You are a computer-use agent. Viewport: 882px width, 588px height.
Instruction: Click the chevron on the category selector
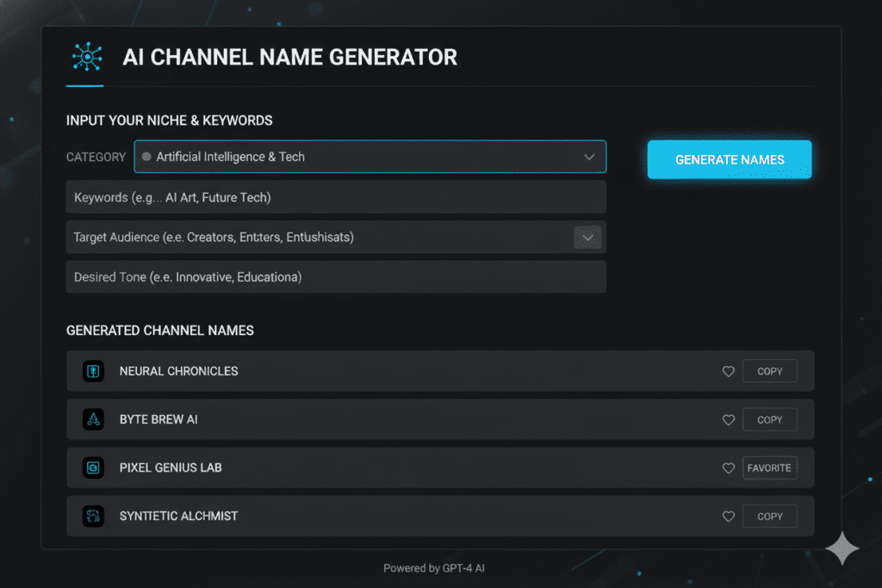[589, 157]
